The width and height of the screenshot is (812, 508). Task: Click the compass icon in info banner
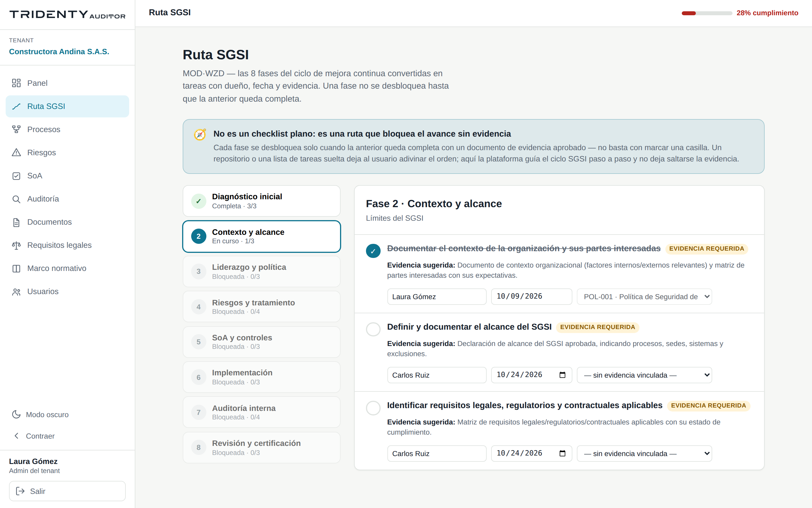[x=200, y=134]
